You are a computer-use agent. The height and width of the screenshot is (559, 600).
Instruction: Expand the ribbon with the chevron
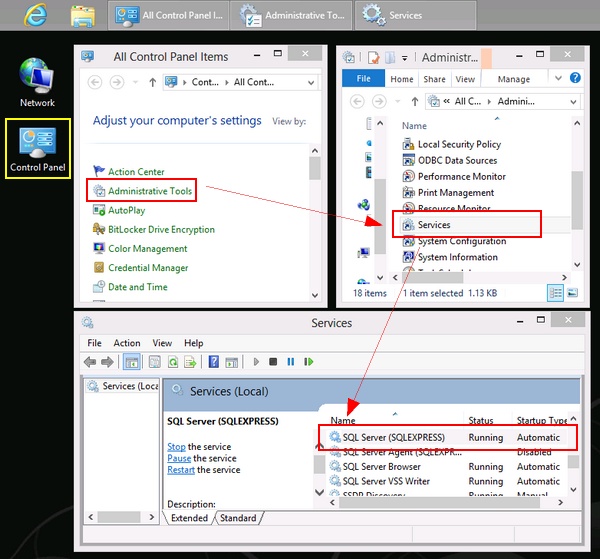click(558, 78)
